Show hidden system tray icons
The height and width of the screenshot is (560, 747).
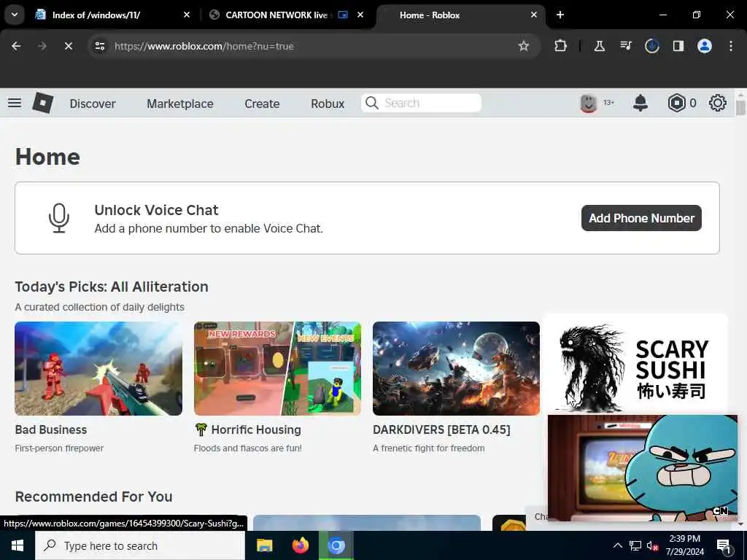point(617,545)
